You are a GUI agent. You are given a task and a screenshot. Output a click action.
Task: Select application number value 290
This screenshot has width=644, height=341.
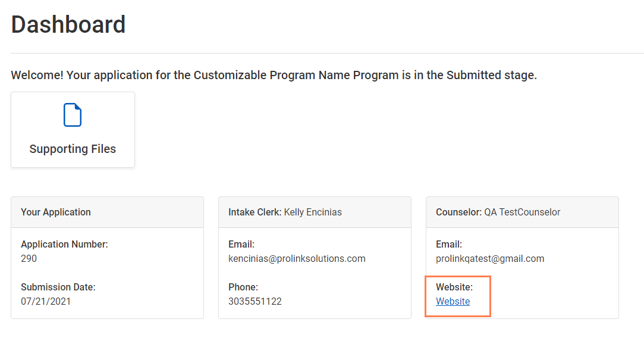(29, 258)
